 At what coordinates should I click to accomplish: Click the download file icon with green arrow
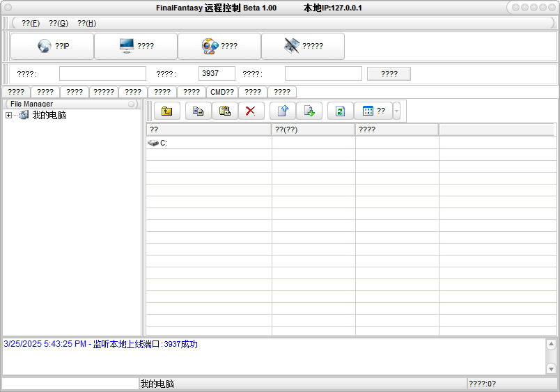309,111
